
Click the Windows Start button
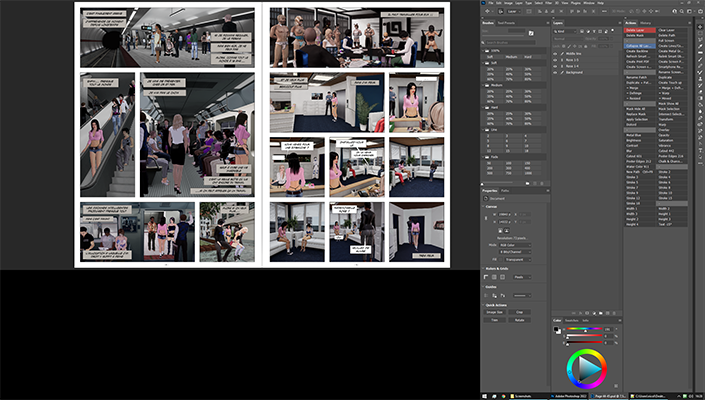(485, 395)
